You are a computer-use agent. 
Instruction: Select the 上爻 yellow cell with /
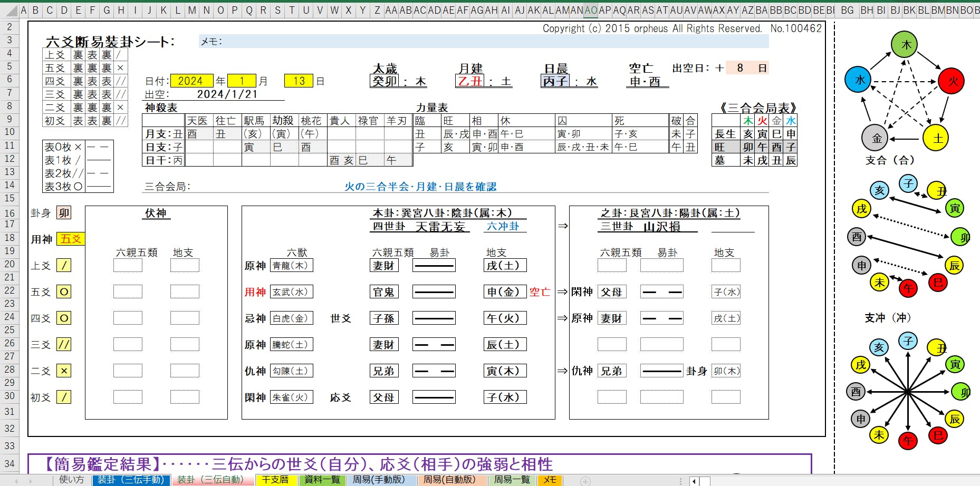pyautogui.click(x=64, y=265)
